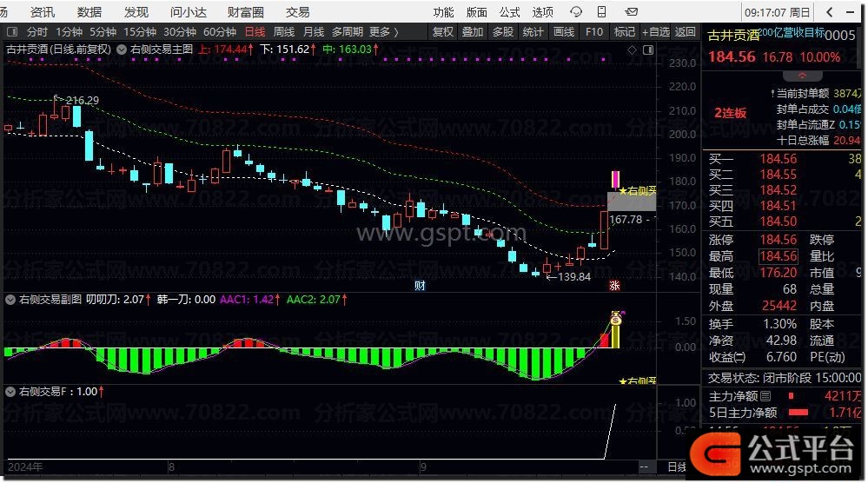Click the 2连板 status label
The image size is (868, 483).
point(730,113)
